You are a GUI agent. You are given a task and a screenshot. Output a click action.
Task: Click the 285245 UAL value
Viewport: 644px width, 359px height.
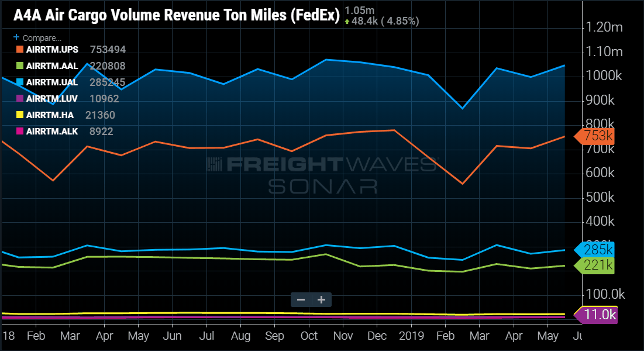[108, 82]
